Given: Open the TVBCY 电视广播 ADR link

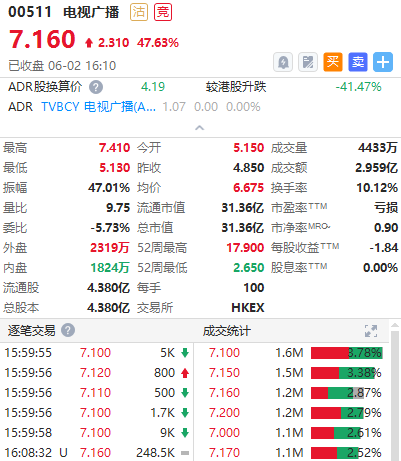Looking at the screenshot, I should [x=98, y=107].
